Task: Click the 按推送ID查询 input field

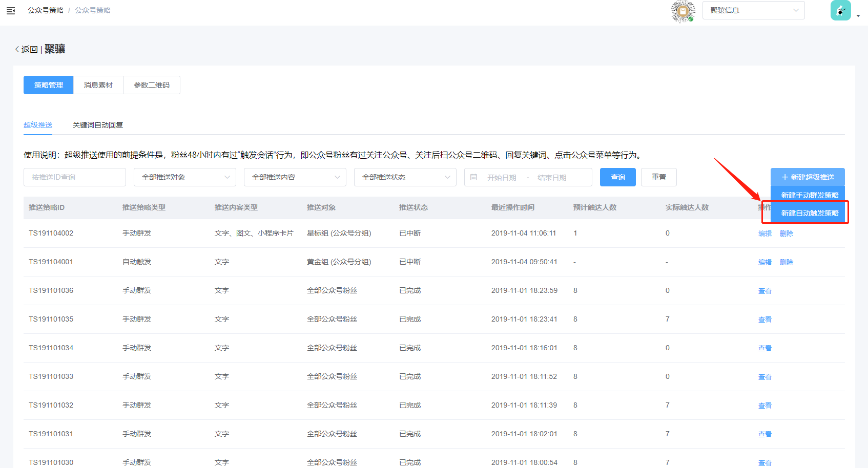Action: (75, 177)
